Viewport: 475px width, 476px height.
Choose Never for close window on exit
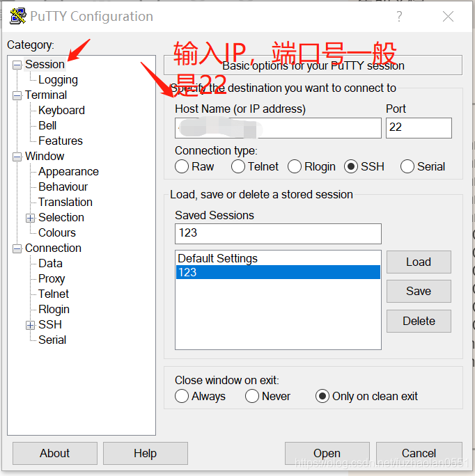(252, 396)
